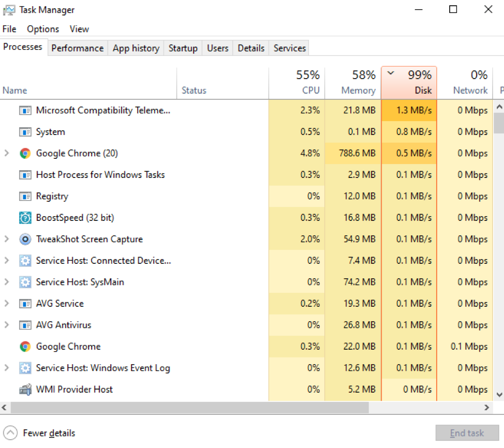The height and width of the screenshot is (448, 504).
Task: Click the vertical scrollbar up arrow
Action: click(499, 107)
